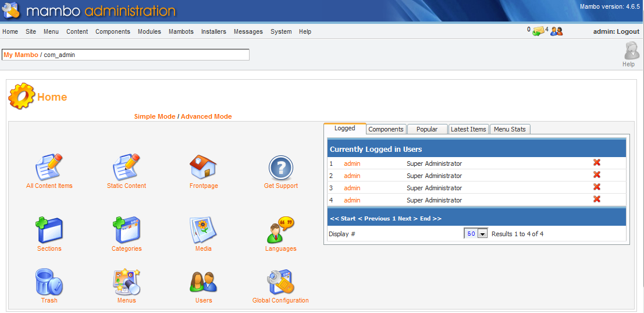Open the Components menu

point(113,31)
